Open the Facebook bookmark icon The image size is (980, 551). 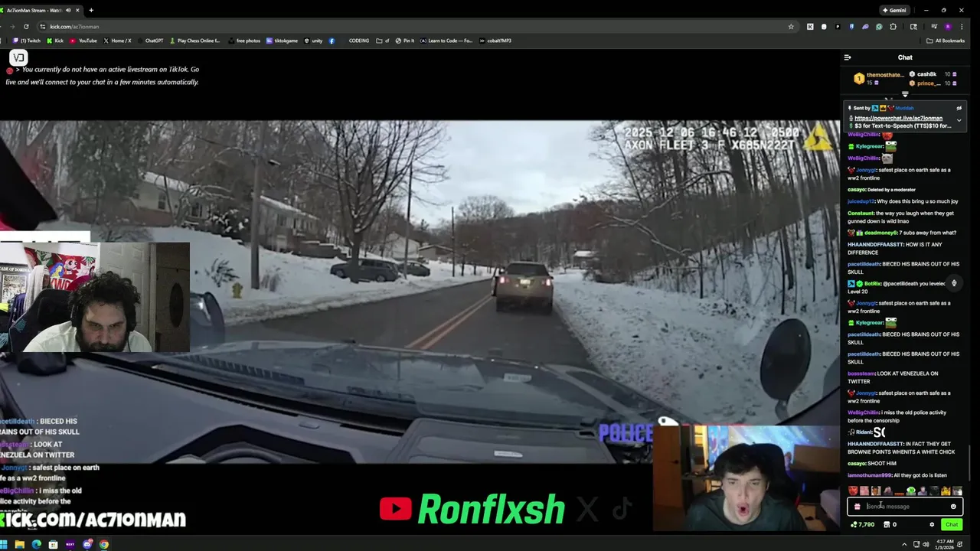tap(332, 41)
